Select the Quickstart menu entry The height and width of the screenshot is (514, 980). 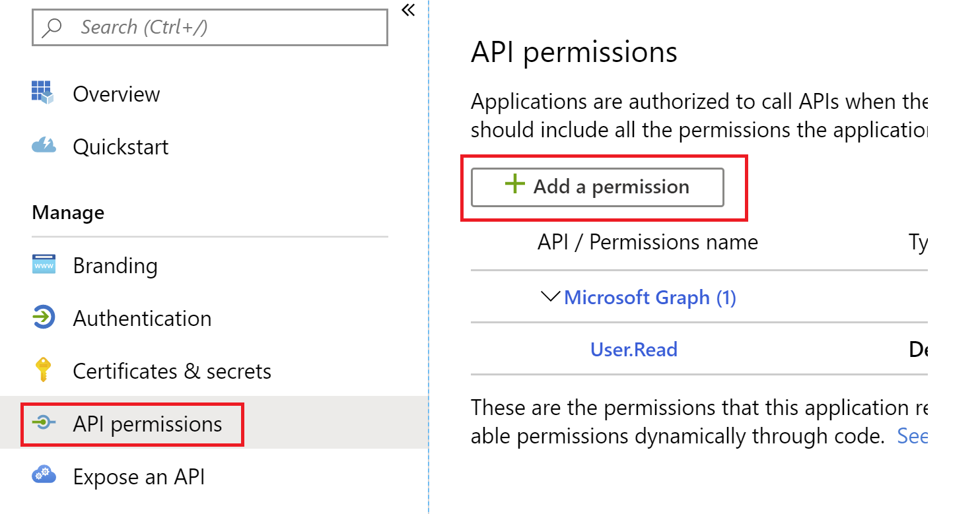click(121, 146)
